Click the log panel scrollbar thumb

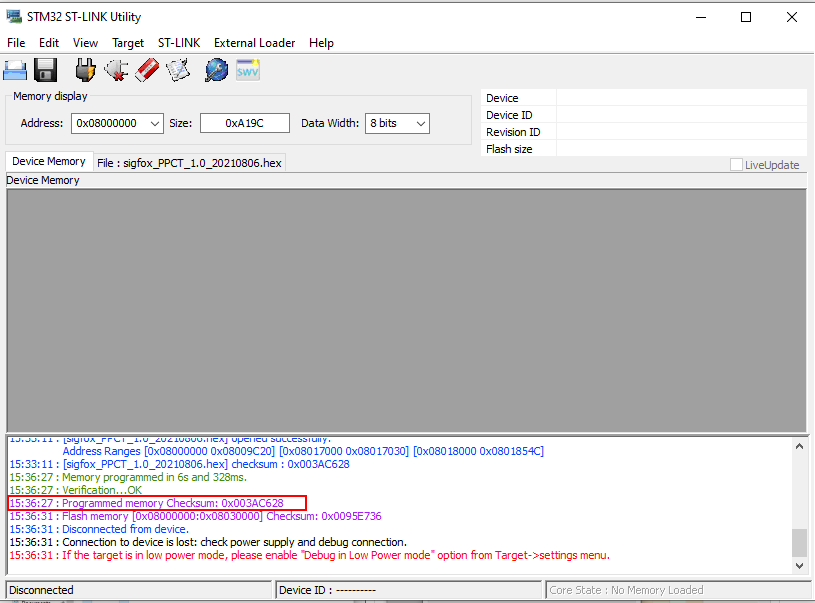[799, 543]
